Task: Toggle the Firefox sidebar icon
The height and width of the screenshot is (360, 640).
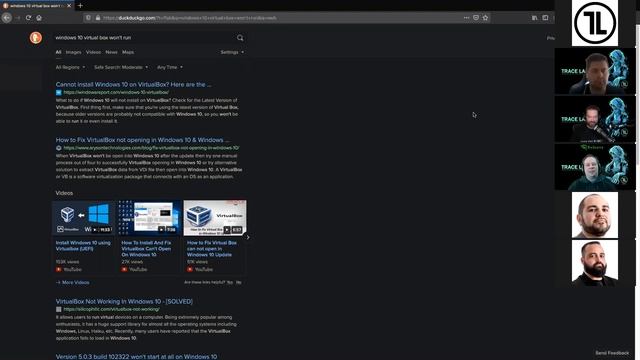Action: 545,18
